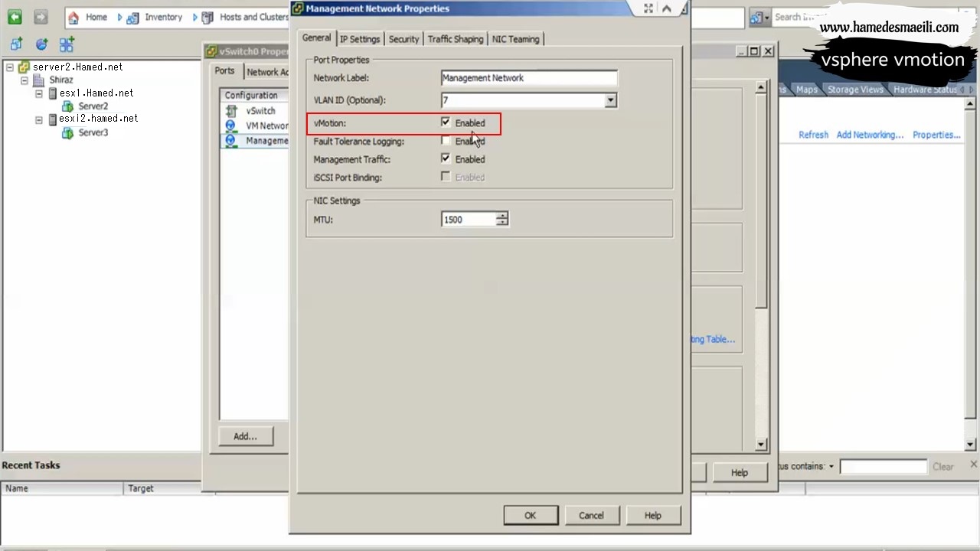Collapse the esxi2.hamed.net host node
980x551 pixels.
(39, 119)
